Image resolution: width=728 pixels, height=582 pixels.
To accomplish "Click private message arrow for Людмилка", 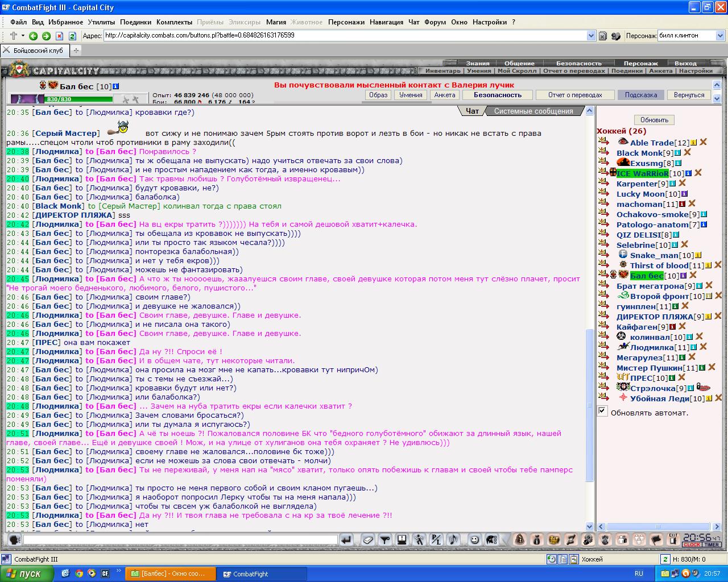I will 603,347.
